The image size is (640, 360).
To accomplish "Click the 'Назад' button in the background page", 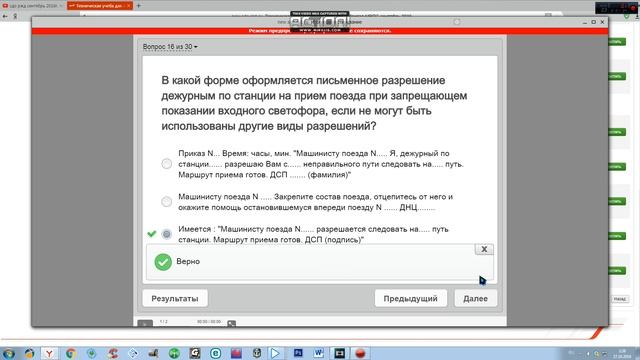I will click(620, 299).
